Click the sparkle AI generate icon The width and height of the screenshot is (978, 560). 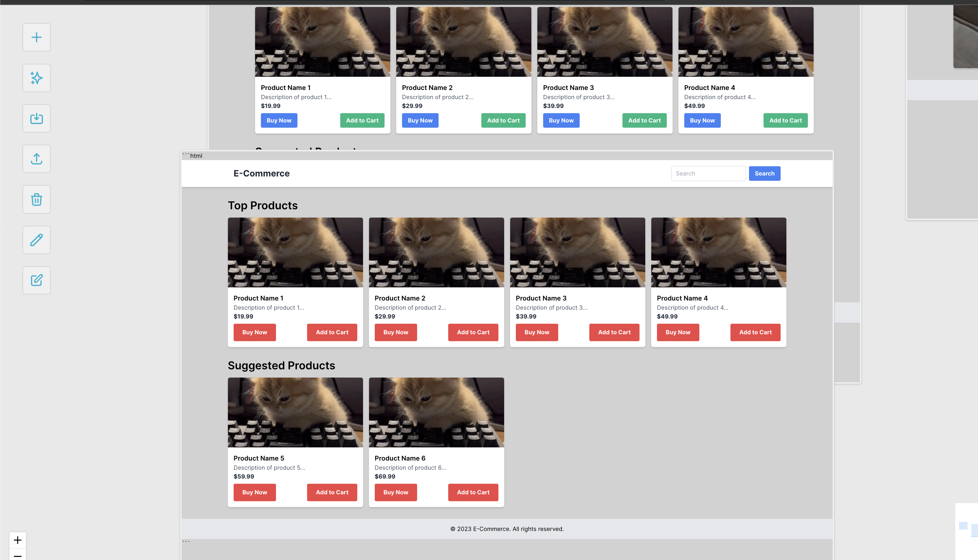click(x=37, y=78)
